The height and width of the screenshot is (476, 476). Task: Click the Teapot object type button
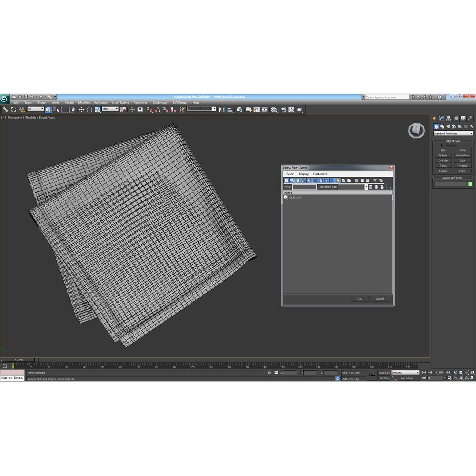[443, 171]
